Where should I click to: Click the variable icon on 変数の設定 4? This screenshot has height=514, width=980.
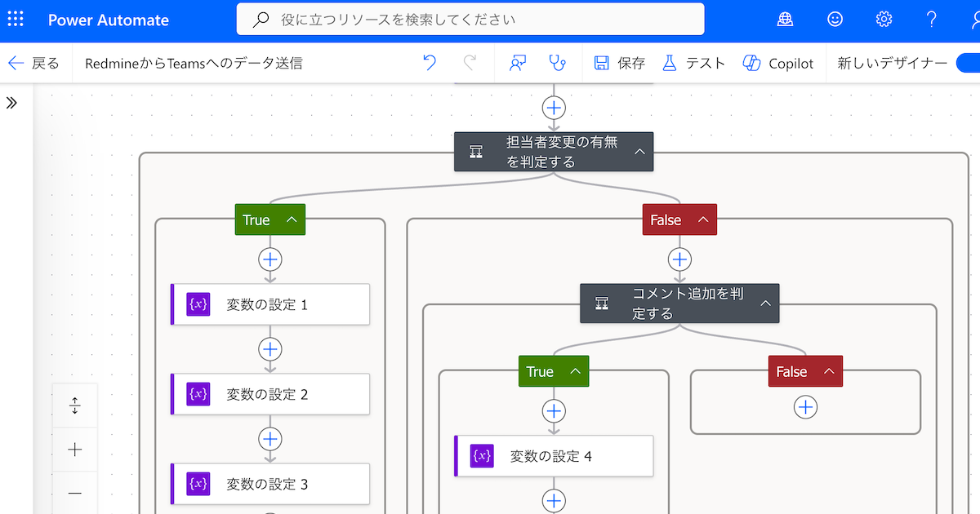click(483, 456)
